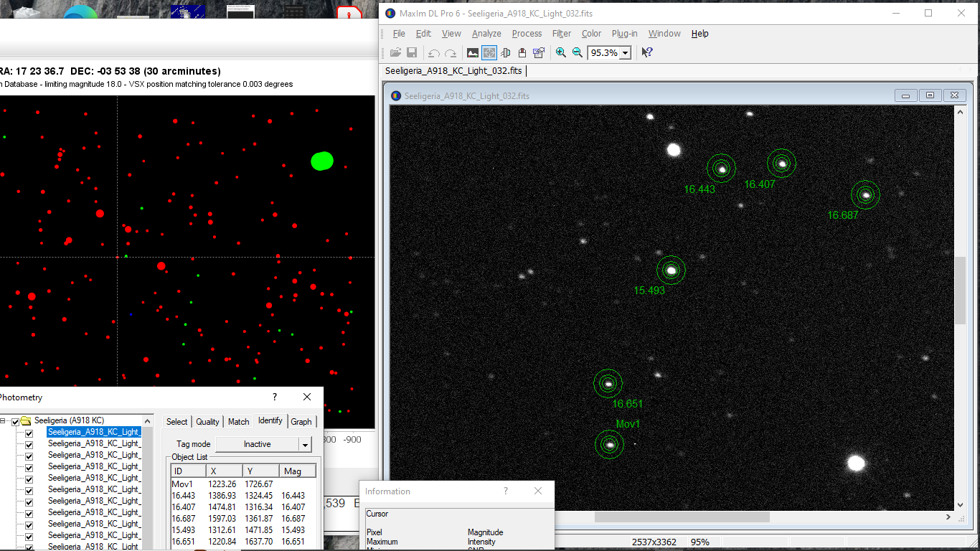Click the flip/mirror image toolbar icon
This screenshot has height=551, width=980.
(x=506, y=52)
